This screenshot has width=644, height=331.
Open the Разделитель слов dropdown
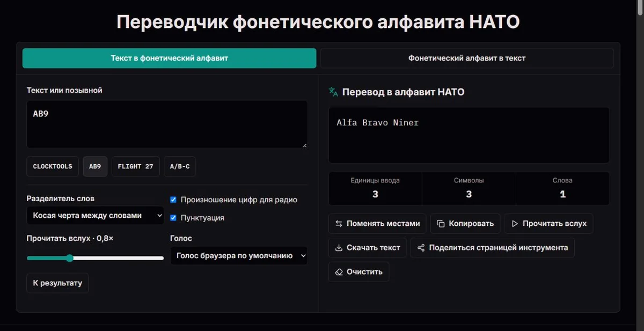point(96,216)
